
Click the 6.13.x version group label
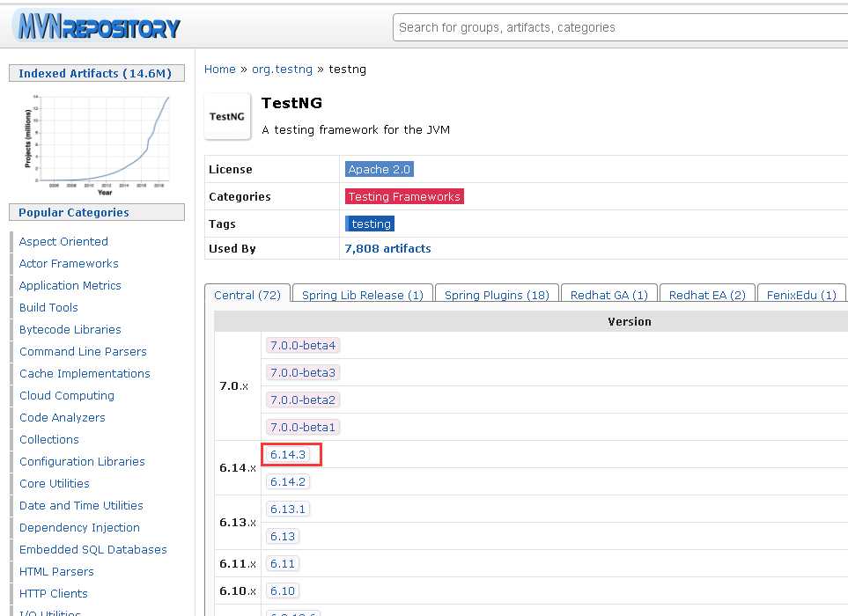(x=238, y=523)
